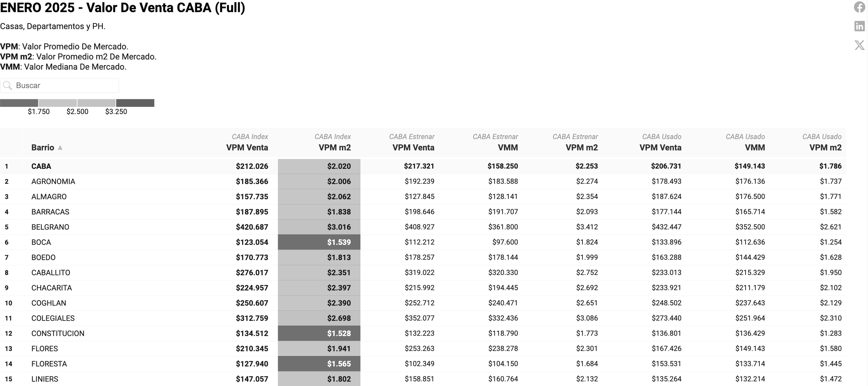This screenshot has height=386, width=868.
Task: Sort by CABA Usado VPM Venta column
Action: point(660,148)
